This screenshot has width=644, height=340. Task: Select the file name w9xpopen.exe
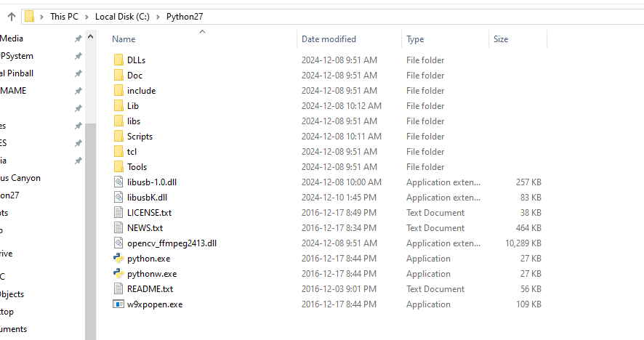pos(155,304)
